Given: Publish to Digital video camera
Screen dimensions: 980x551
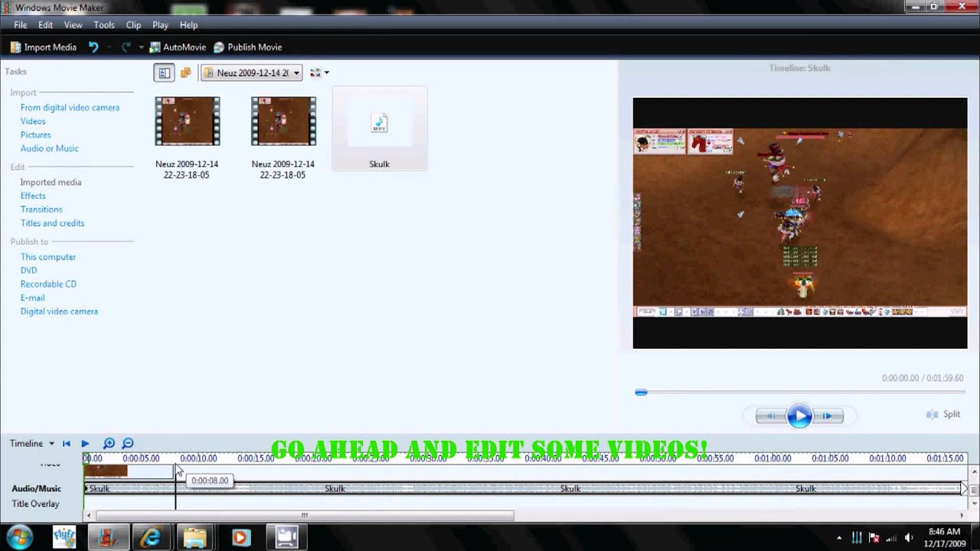Looking at the screenshot, I should coord(59,311).
